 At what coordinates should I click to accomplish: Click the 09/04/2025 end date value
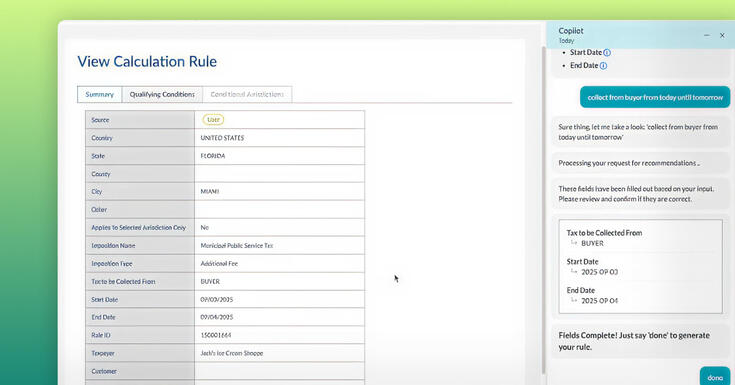[x=217, y=317]
